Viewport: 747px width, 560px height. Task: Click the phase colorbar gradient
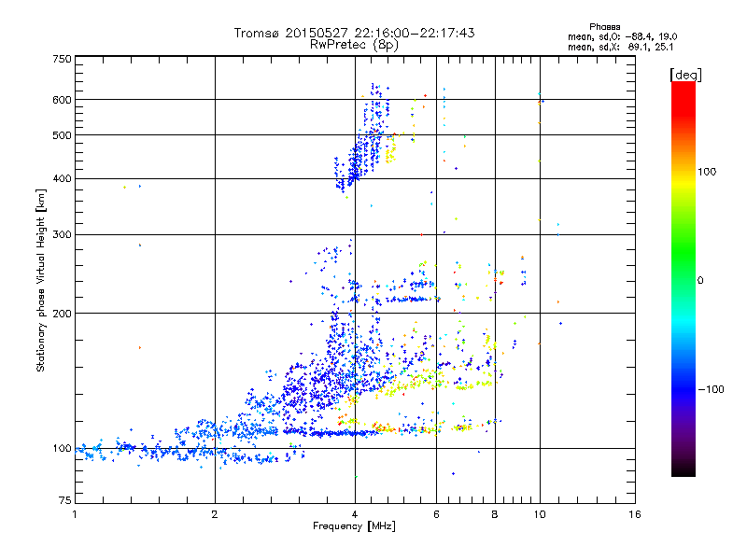tap(684, 278)
